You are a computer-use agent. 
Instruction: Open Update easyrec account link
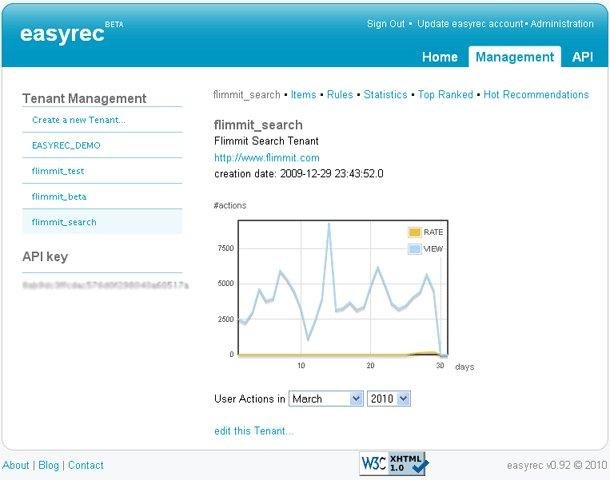click(x=470, y=24)
